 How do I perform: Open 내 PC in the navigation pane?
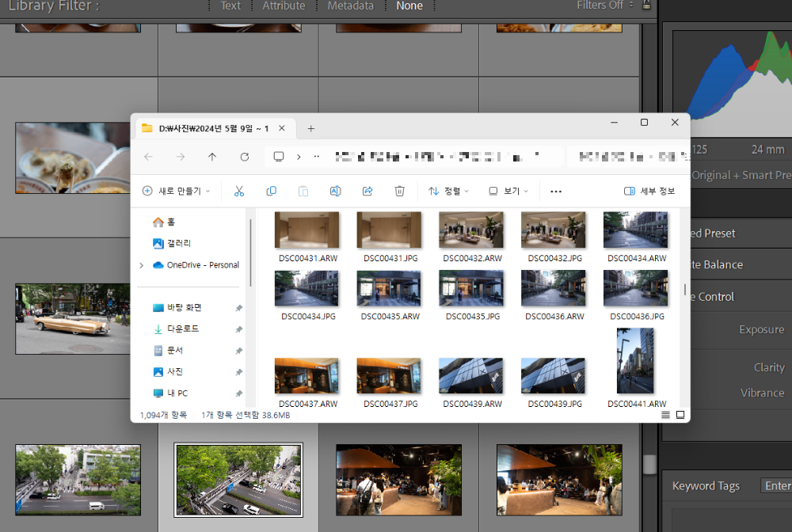170,393
